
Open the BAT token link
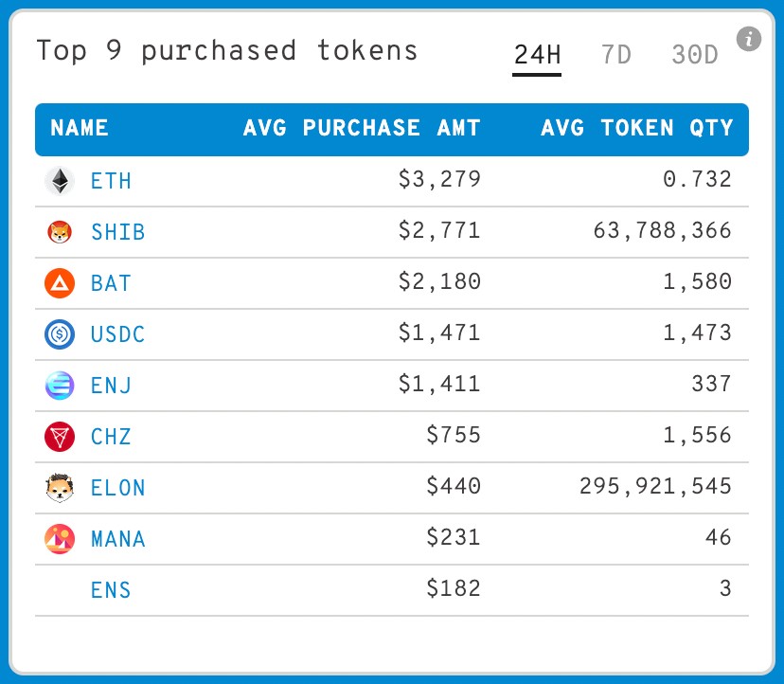click(x=111, y=283)
